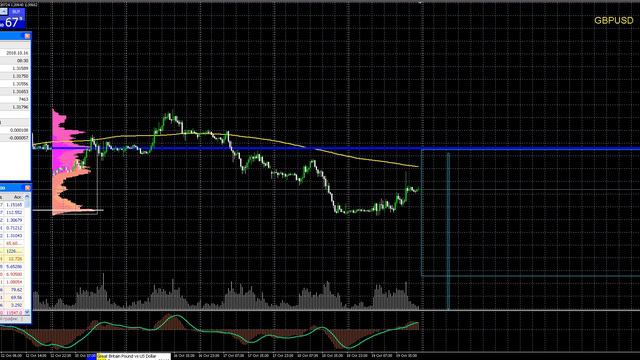This screenshot has width=640, height=360.
Task: Close the Data Window panel
Action: point(27,36)
